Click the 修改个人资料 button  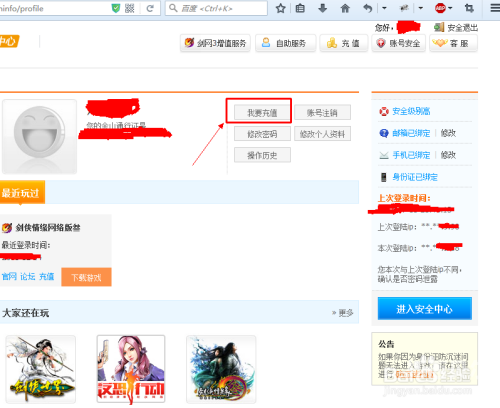322,134
